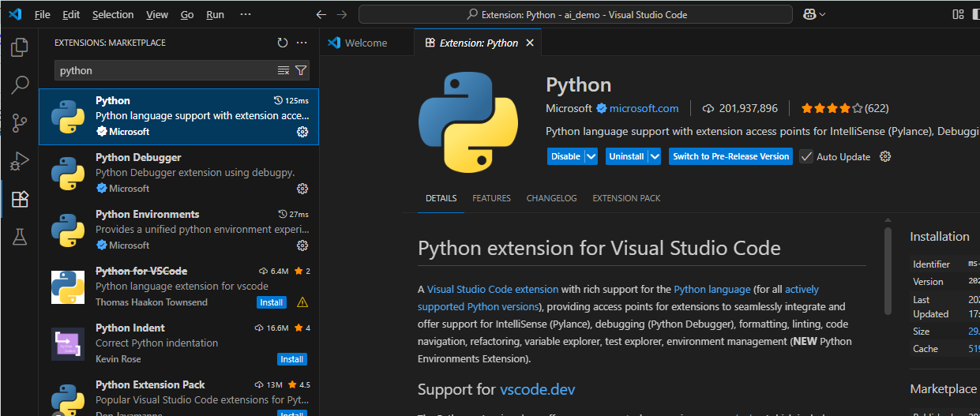The width and height of the screenshot is (980, 416).
Task: Install the Python Indent extension
Action: tap(291, 359)
